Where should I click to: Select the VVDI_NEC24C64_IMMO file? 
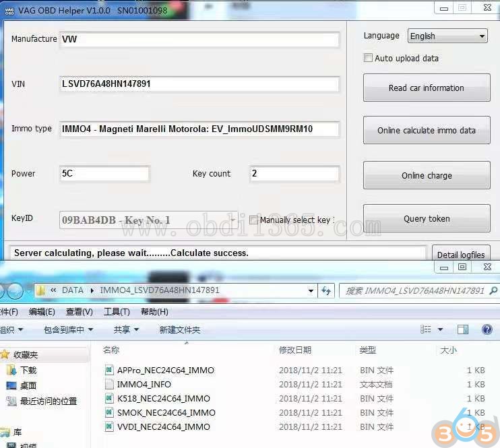(164, 426)
